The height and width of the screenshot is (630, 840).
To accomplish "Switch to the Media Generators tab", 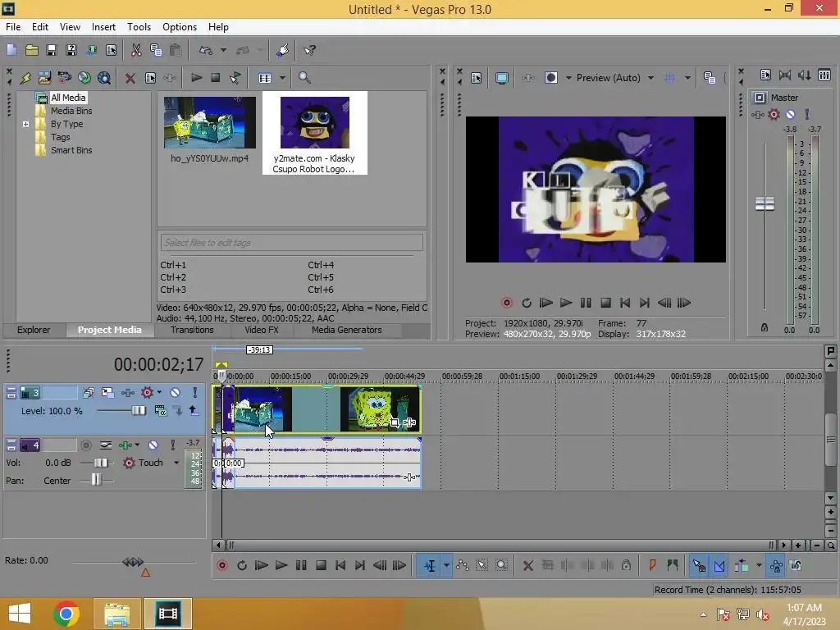I will (x=347, y=330).
